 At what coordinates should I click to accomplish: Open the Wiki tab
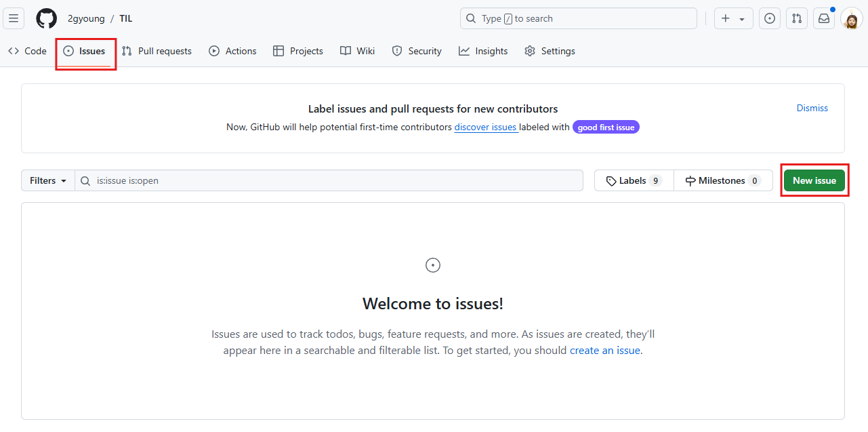tap(358, 51)
